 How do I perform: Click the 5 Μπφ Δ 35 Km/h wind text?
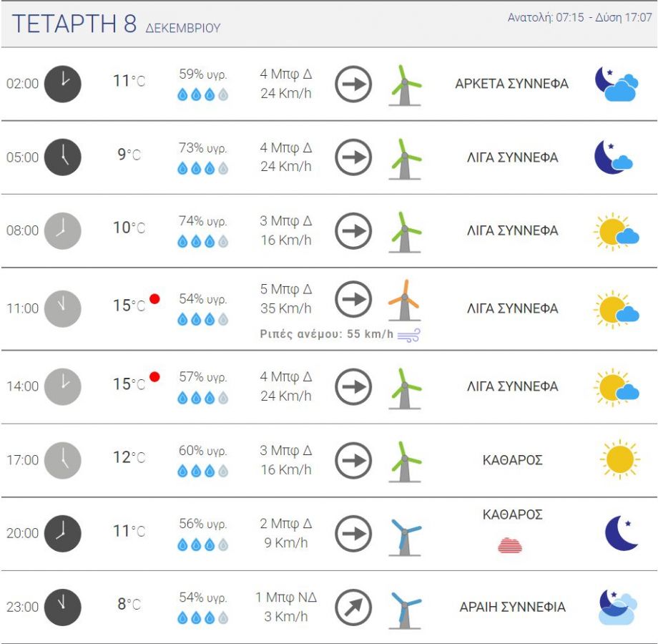point(286,299)
